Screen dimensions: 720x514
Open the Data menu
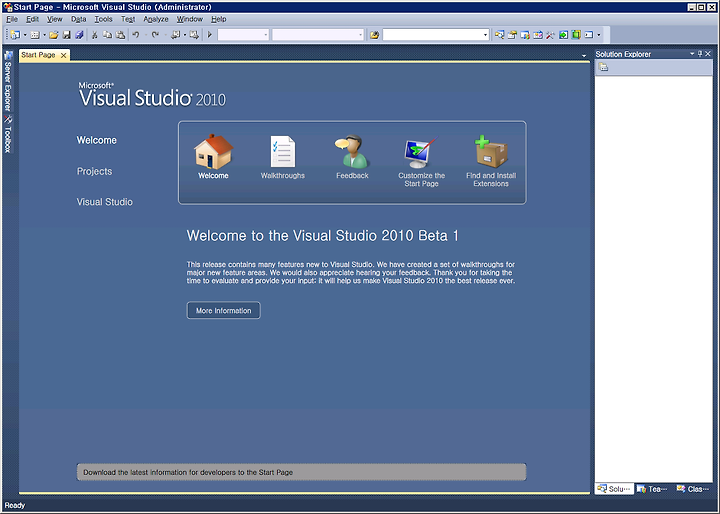[79, 19]
